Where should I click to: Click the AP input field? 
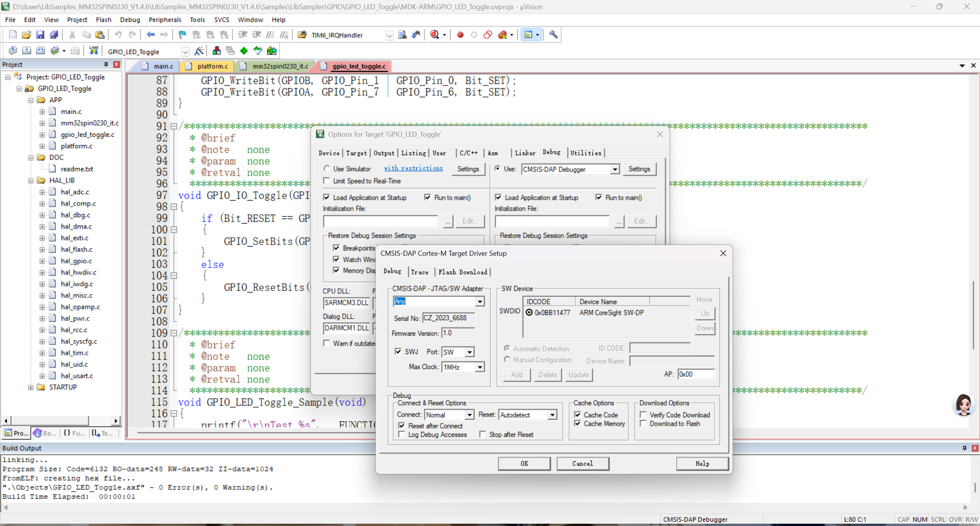pyautogui.click(x=695, y=374)
